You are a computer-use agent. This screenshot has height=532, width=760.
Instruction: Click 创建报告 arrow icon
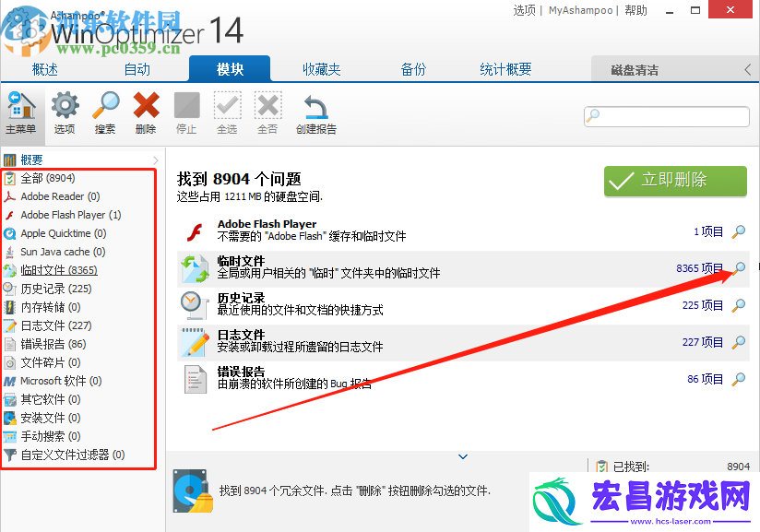316,107
